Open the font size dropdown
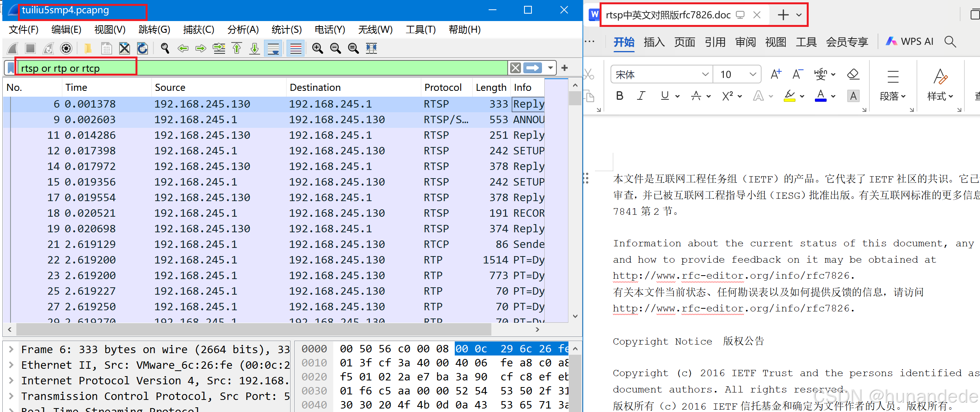Viewport: 980px width, 412px height. coord(753,74)
